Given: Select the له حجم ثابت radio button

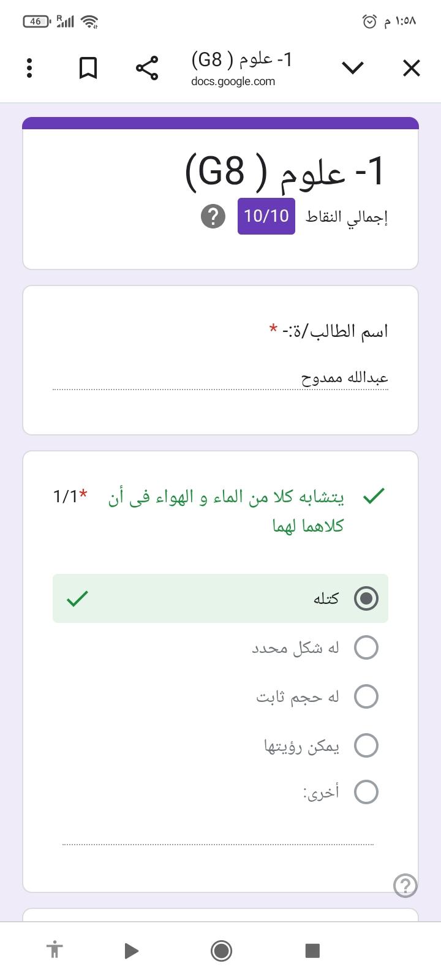Looking at the screenshot, I should click(366, 696).
